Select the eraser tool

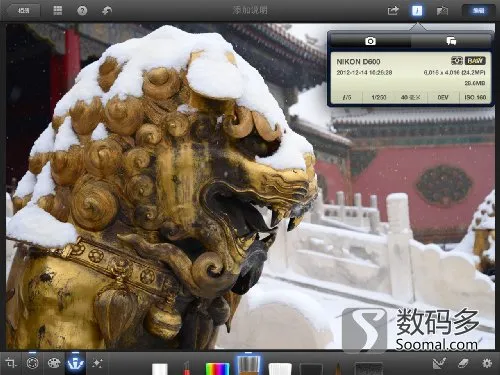click(x=463, y=363)
